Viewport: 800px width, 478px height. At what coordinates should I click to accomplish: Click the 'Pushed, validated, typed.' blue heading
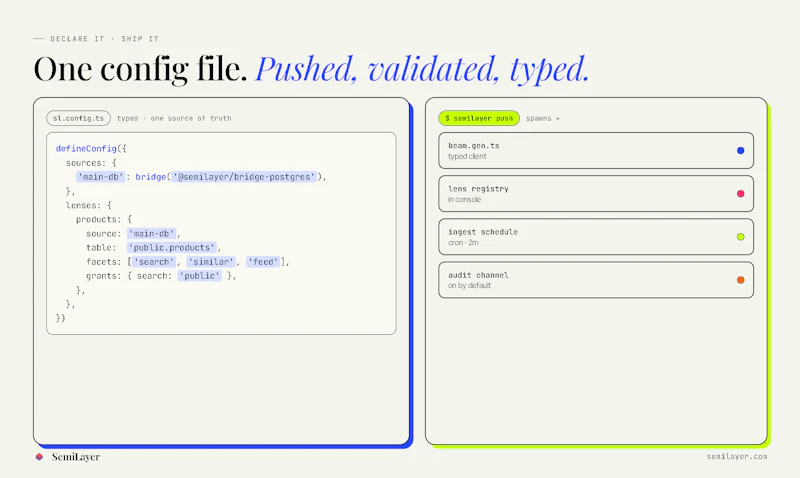422,69
